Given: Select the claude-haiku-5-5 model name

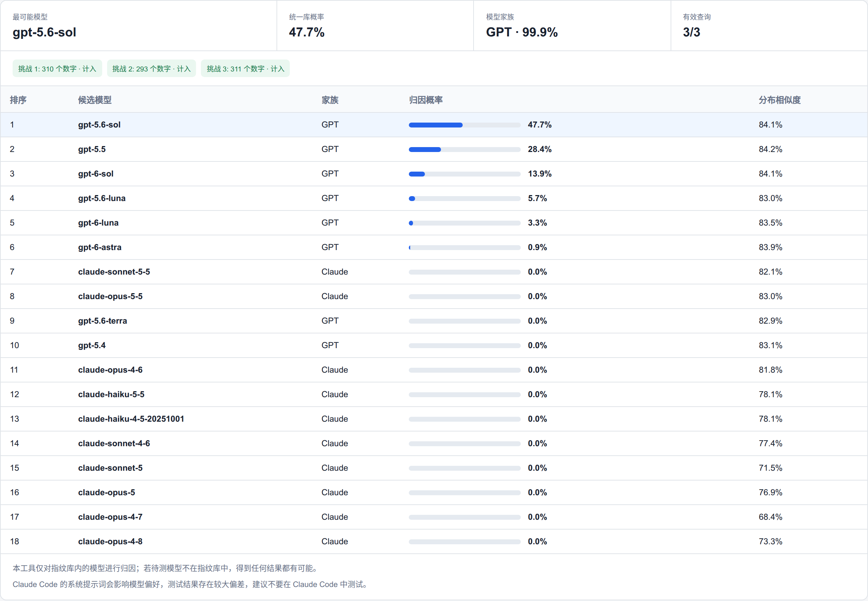Looking at the screenshot, I should (x=111, y=394).
